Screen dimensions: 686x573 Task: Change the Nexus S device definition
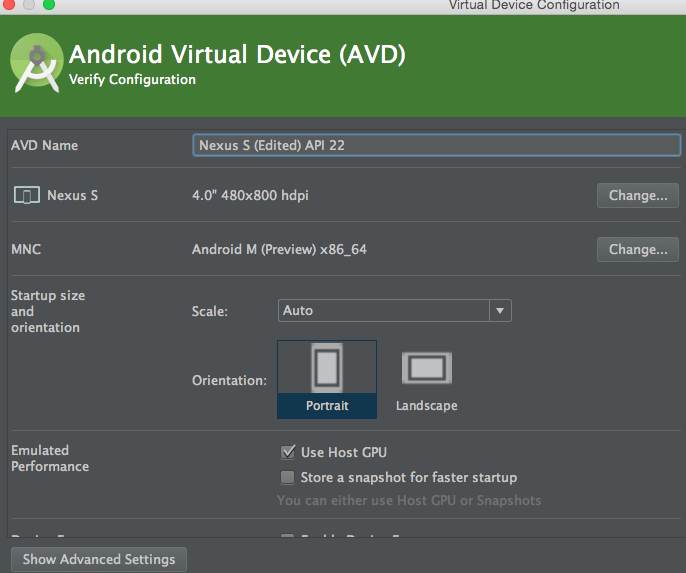637,196
